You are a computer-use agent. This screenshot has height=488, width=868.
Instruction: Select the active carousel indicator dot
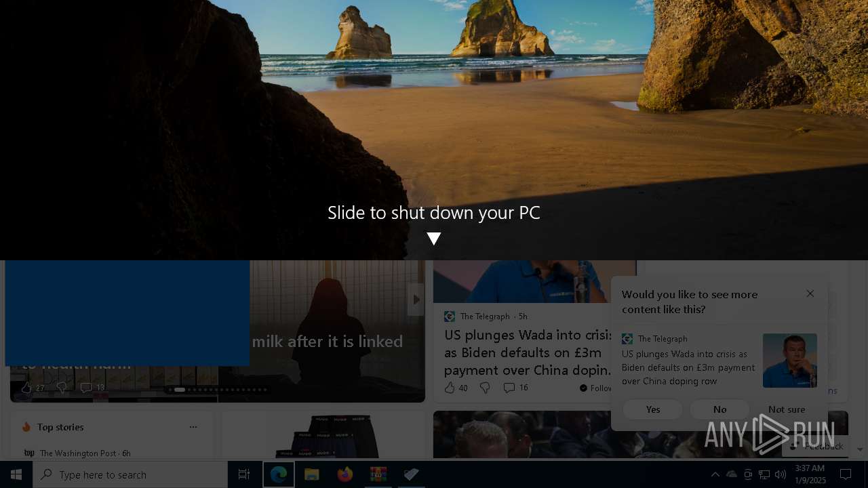[180, 390]
